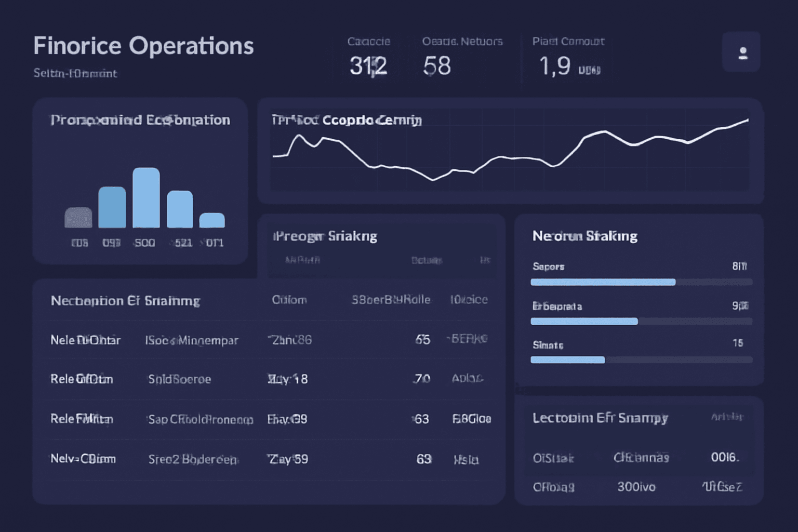This screenshot has height=532, width=798.
Task: Click the value 65 in the table
Action: 422,340
